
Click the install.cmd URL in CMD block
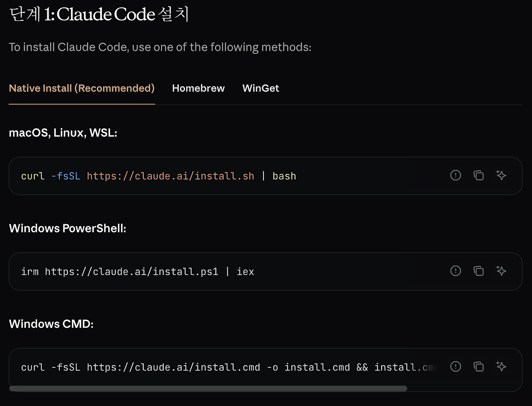pyautogui.click(x=173, y=367)
